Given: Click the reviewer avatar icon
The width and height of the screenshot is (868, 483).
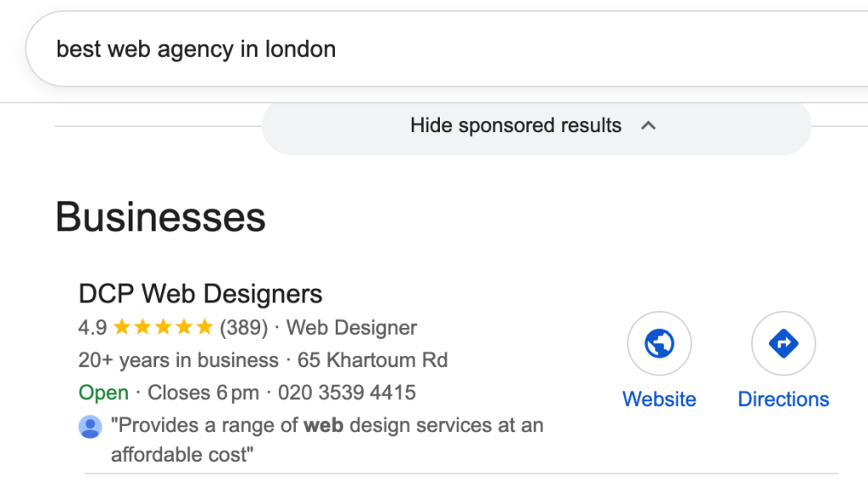Looking at the screenshot, I should [90, 427].
